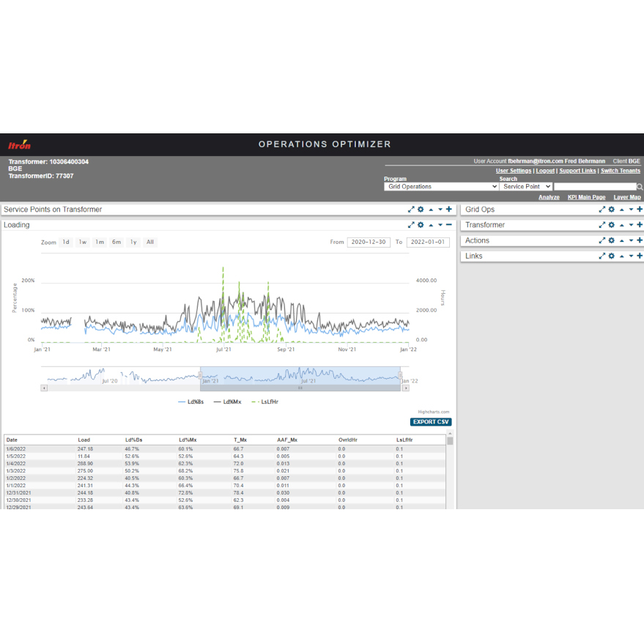Click the EXPORT CSV button
The image size is (644, 644).
(x=431, y=422)
